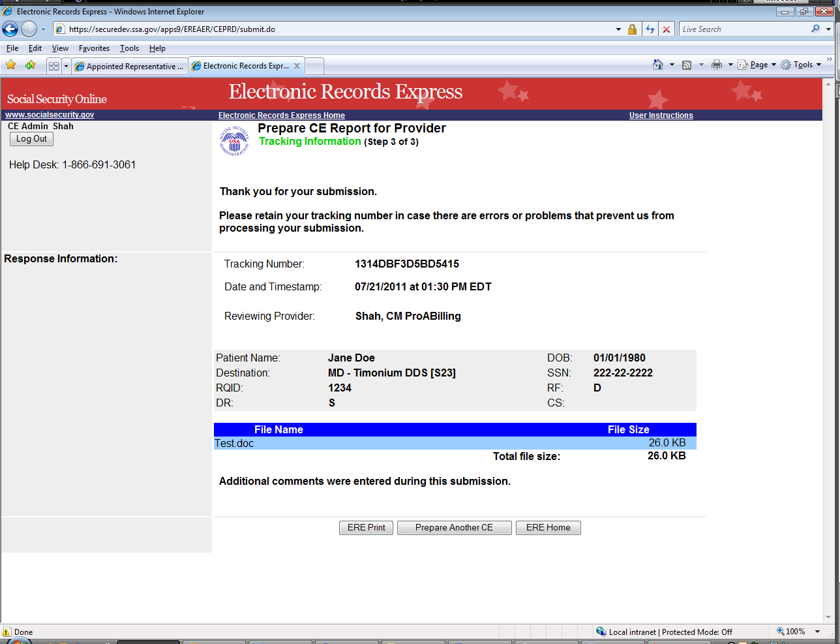Click the reviewing provider Shah, CM ProABilling
The image size is (840, 644).
(408, 316)
